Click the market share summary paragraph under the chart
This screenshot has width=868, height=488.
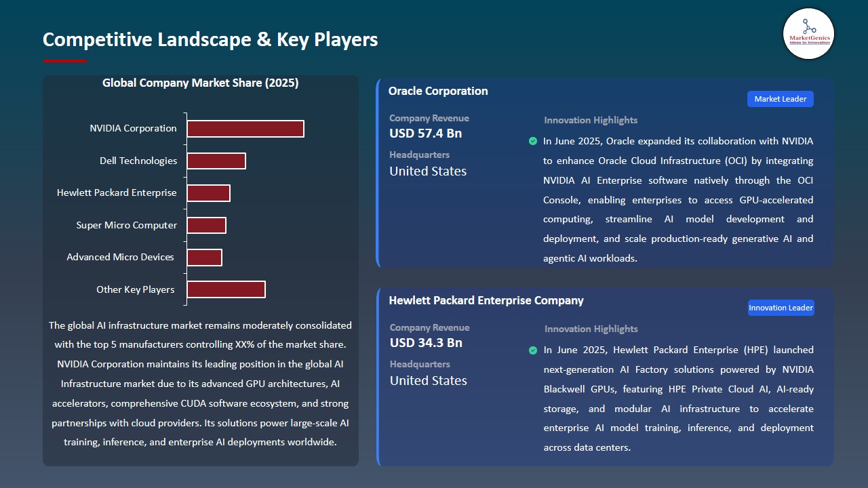coord(201,384)
